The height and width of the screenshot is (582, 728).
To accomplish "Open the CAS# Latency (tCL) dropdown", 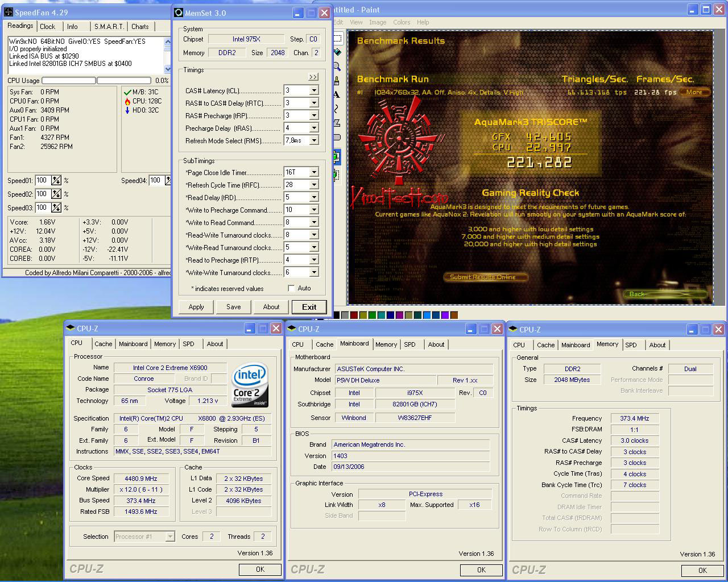I will point(313,90).
